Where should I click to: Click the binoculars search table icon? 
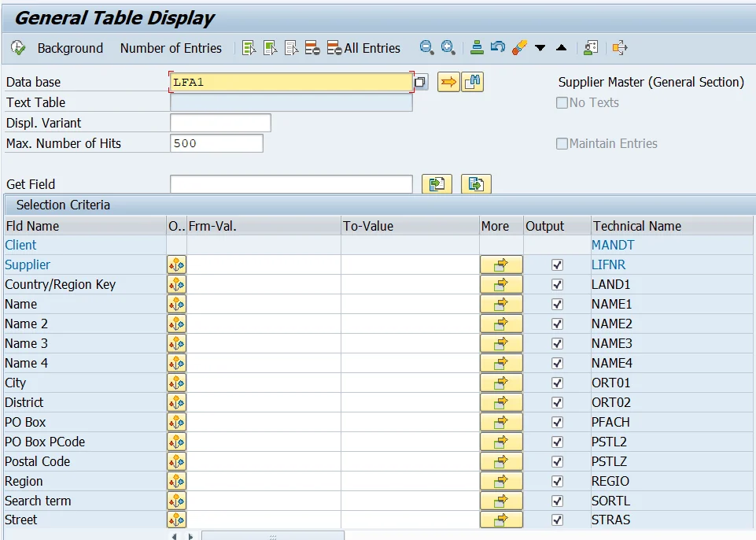tap(473, 82)
